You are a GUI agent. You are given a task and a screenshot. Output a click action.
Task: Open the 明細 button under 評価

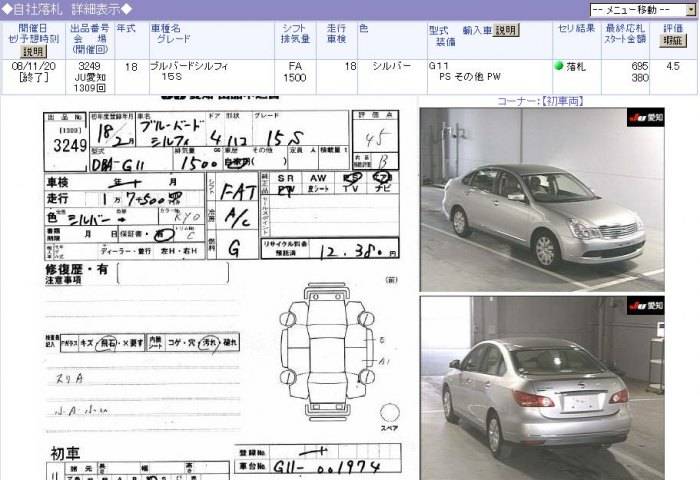coord(673,40)
